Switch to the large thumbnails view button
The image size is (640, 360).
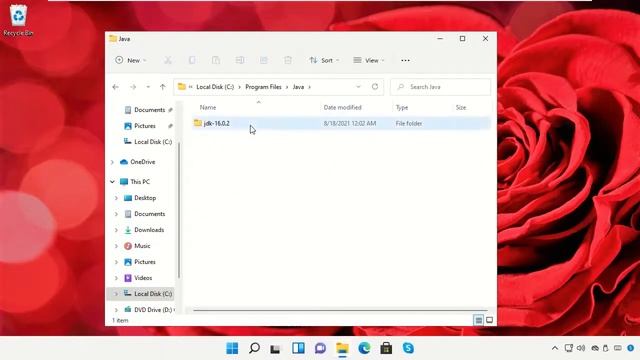click(x=489, y=320)
